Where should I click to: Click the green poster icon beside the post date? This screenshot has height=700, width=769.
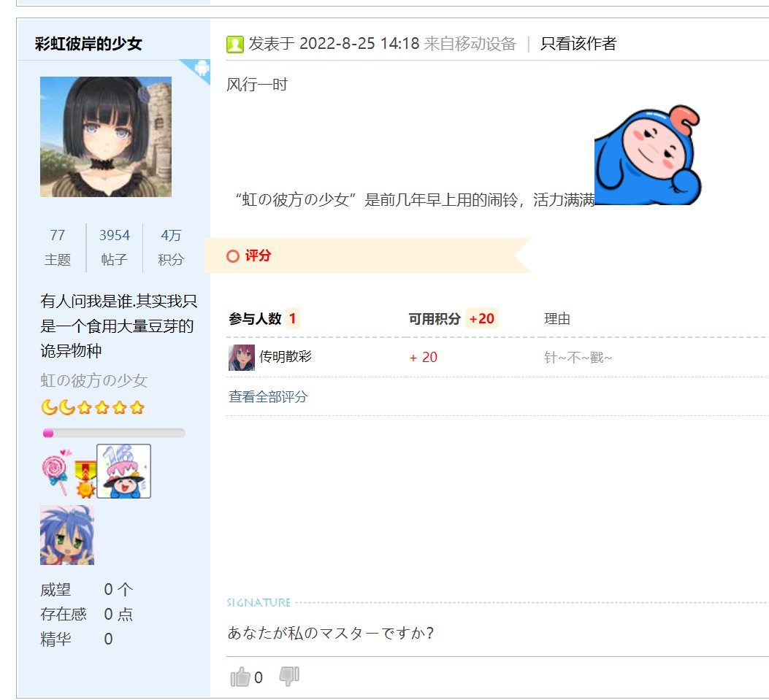click(x=235, y=44)
